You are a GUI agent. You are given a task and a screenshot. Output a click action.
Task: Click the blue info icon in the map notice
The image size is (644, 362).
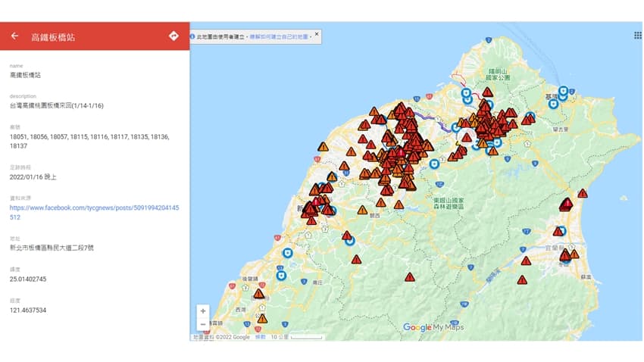coord(192,36)
